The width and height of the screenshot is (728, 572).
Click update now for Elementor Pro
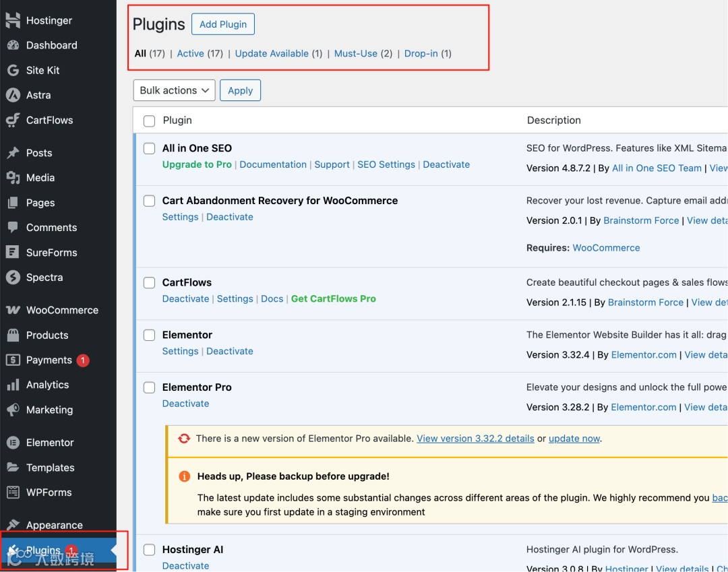pyautogui.click(x=574, y=439)
